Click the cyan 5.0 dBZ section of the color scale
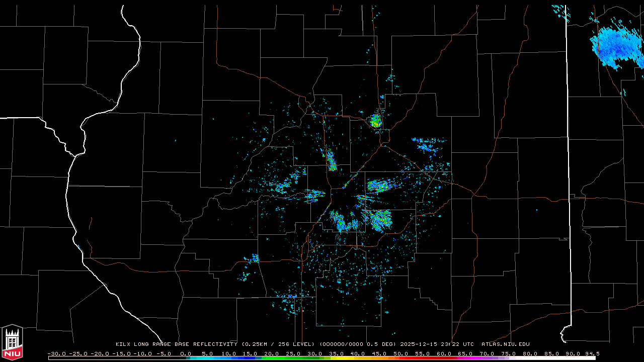The image size is (644, 362). 207,358
